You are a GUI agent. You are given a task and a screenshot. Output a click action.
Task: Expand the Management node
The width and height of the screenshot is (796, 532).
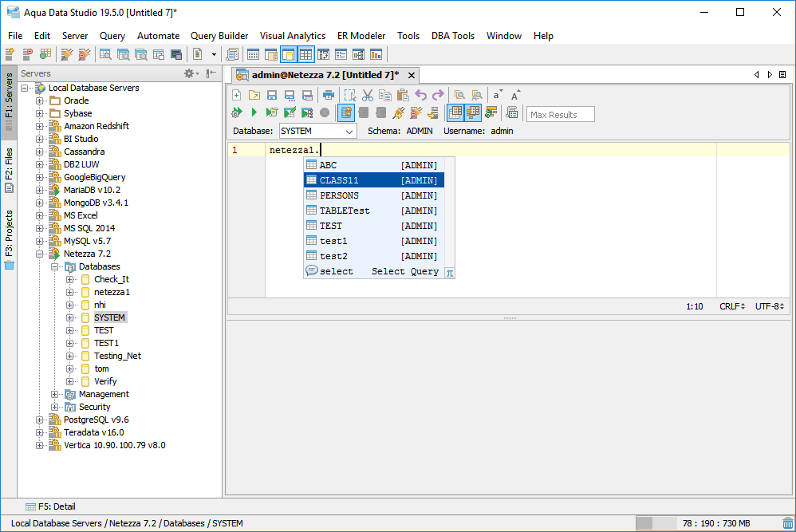pos(55,394)
